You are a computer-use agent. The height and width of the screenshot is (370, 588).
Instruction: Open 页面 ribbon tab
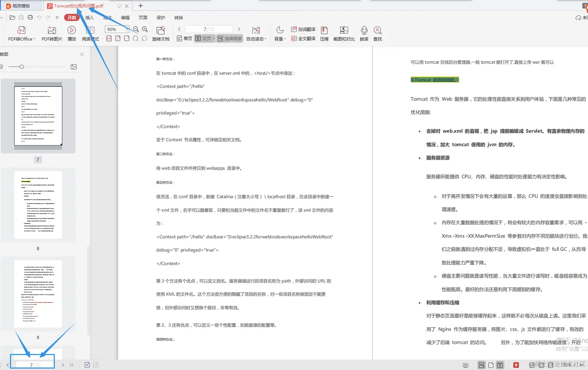[x=143, y=17]
